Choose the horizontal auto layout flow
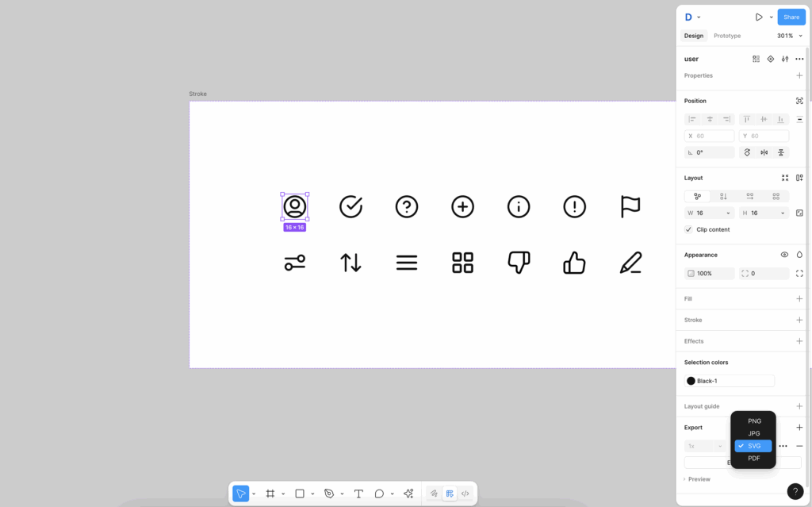Image resolution: width=812 pixels, height=507 pixels. tap(750, 197)
